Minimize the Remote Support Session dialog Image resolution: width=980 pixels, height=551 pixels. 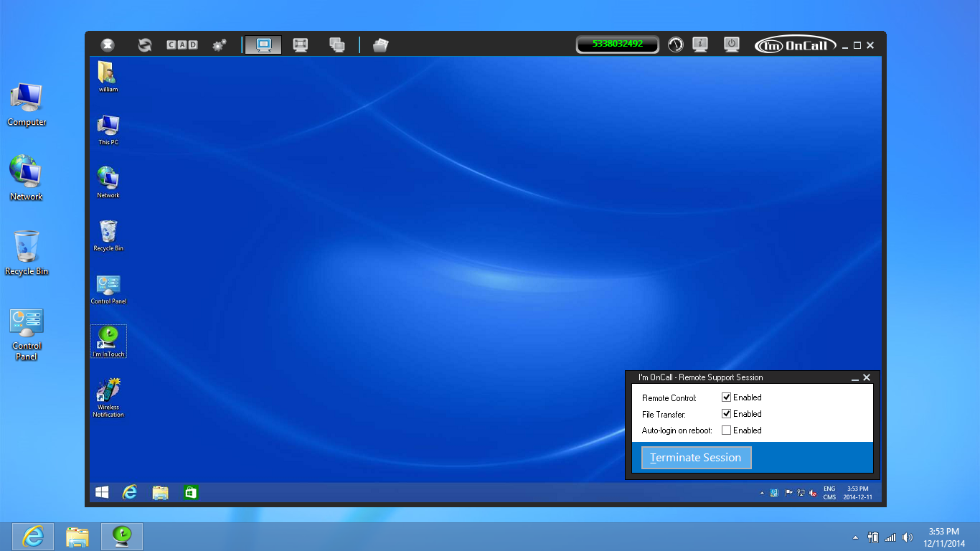coord(854,378)
